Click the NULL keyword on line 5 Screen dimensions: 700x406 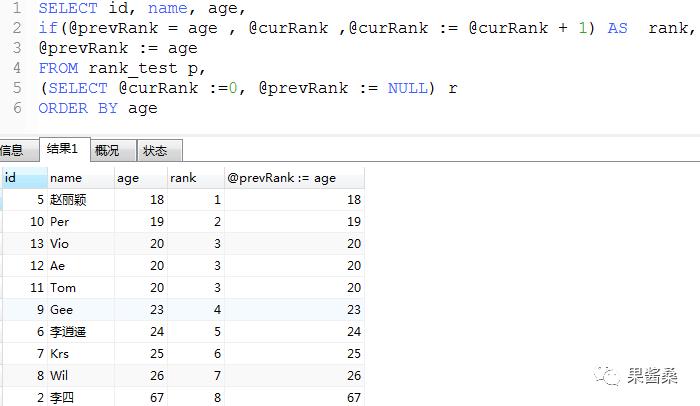tap(407, 88)
